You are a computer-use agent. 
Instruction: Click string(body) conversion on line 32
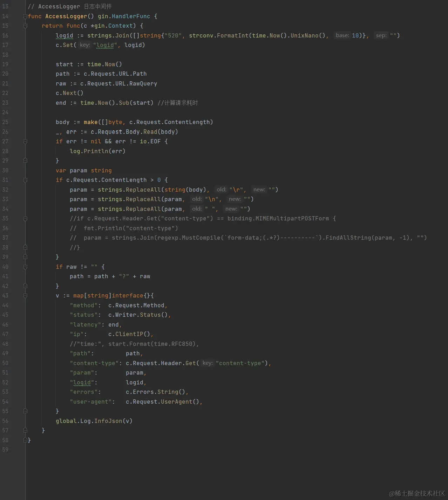tap(185, 190)
